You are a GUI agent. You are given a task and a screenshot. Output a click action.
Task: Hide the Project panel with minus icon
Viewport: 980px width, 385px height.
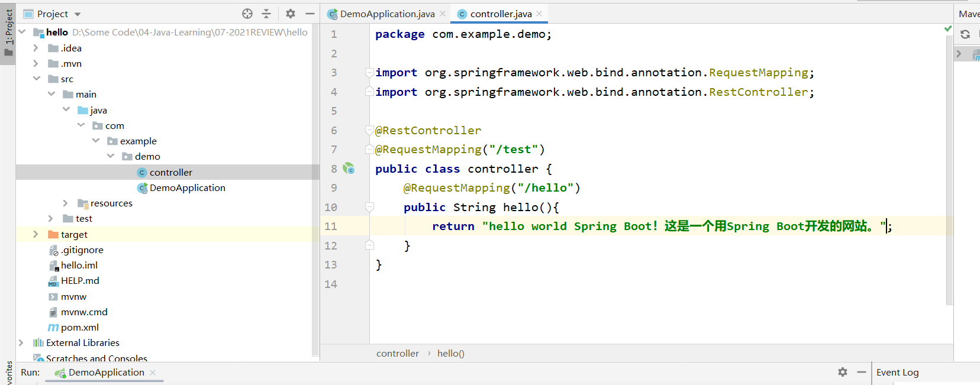coord(310,14)
